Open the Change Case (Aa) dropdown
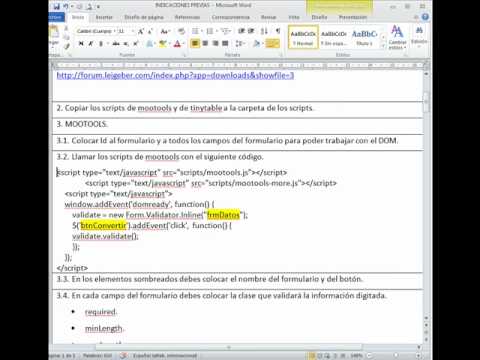 (165, 31)
